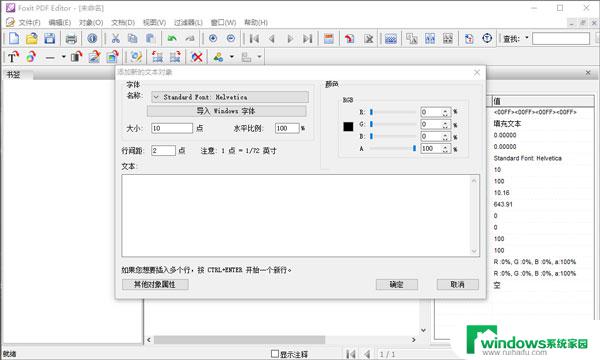Click the 10.16 value in properties
The height and width of the screenshot is (360, 600).
point(501,193)
